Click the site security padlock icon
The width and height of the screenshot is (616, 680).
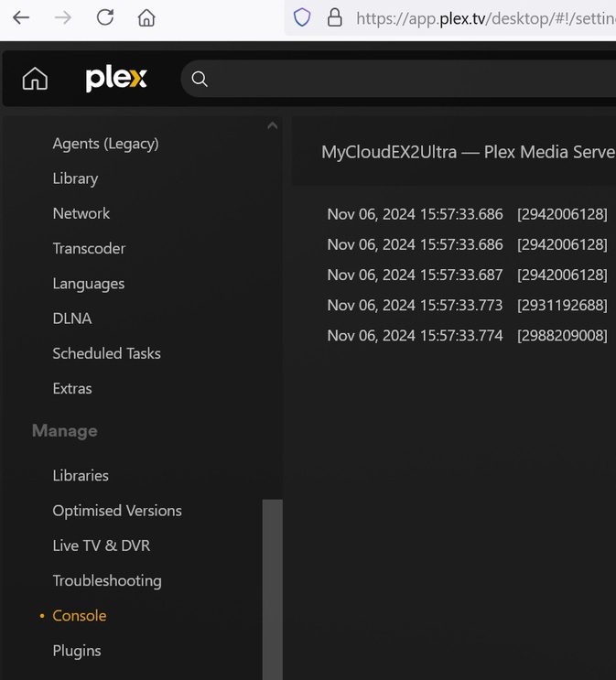[x=334, y=17]
